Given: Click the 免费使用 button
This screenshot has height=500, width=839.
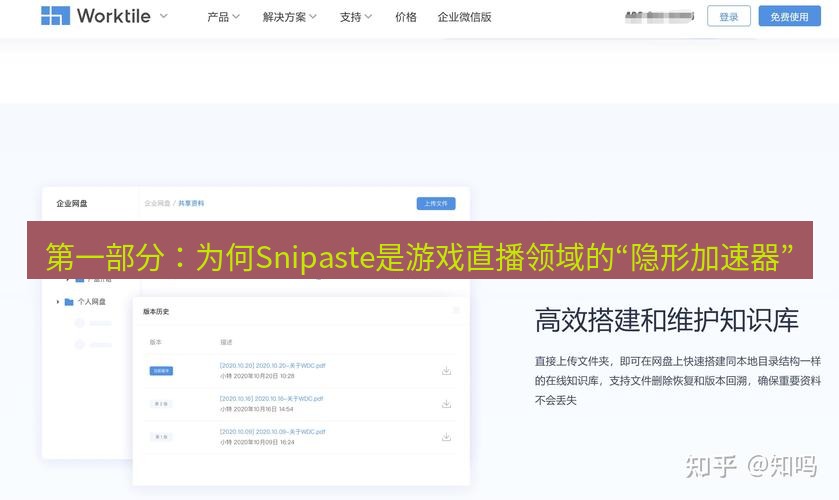Looking at the screenshot, I should [789, 16].
